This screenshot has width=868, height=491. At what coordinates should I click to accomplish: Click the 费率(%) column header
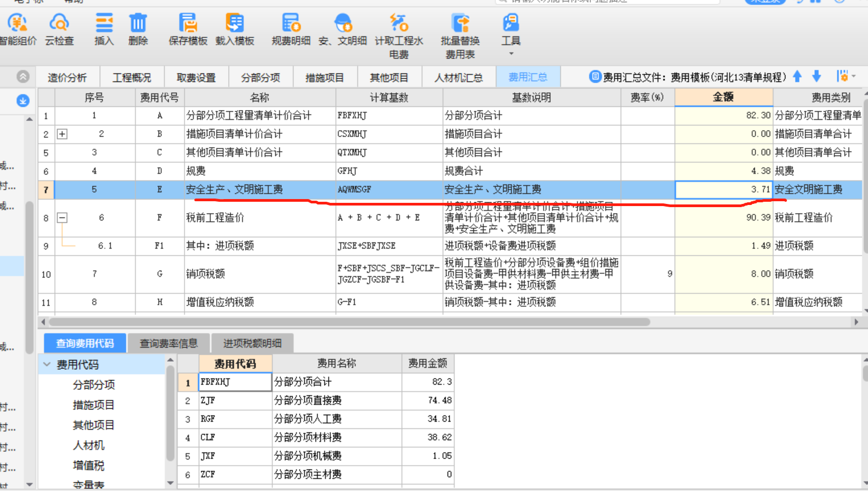(x=647, y=97)
